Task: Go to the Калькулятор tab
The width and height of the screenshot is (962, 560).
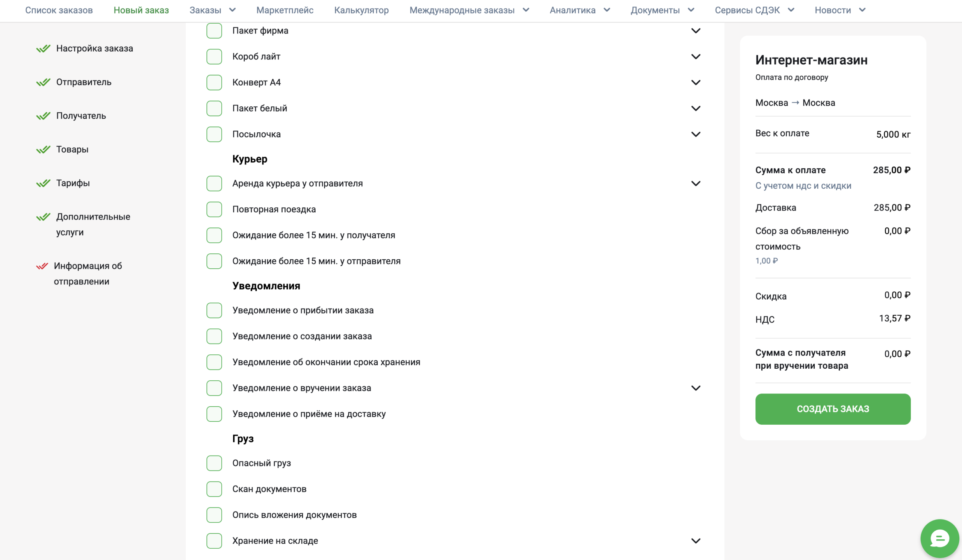Action: click(362, 10)
